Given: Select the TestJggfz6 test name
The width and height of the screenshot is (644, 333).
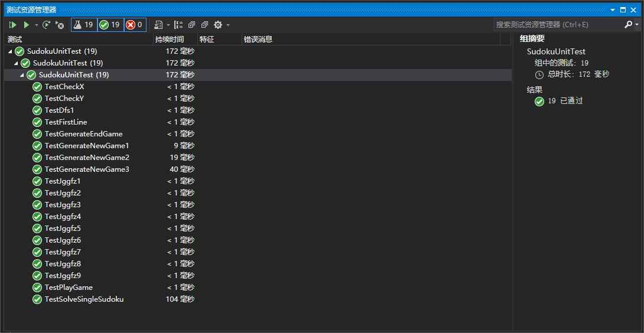Looking at the screenshot, I should 63,240.
